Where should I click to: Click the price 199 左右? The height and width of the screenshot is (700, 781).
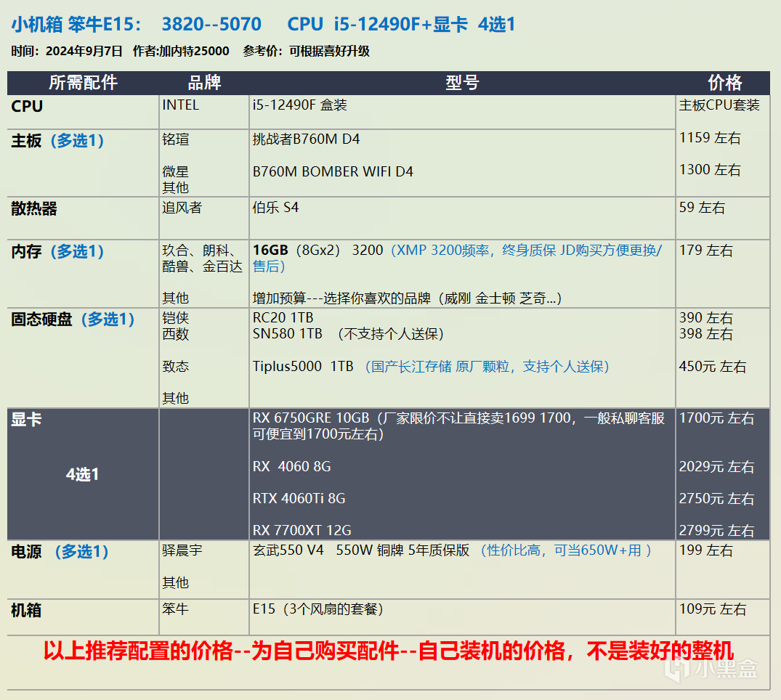pyautogui.click(x=705, y=550)
